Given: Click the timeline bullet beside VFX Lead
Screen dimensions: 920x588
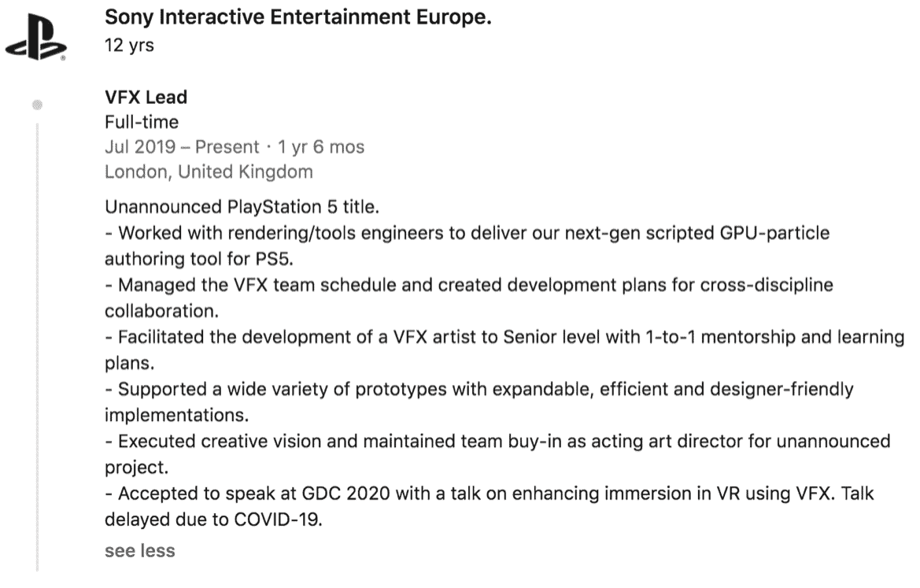Looking at the screenshot, I should (x=38, y=105).
